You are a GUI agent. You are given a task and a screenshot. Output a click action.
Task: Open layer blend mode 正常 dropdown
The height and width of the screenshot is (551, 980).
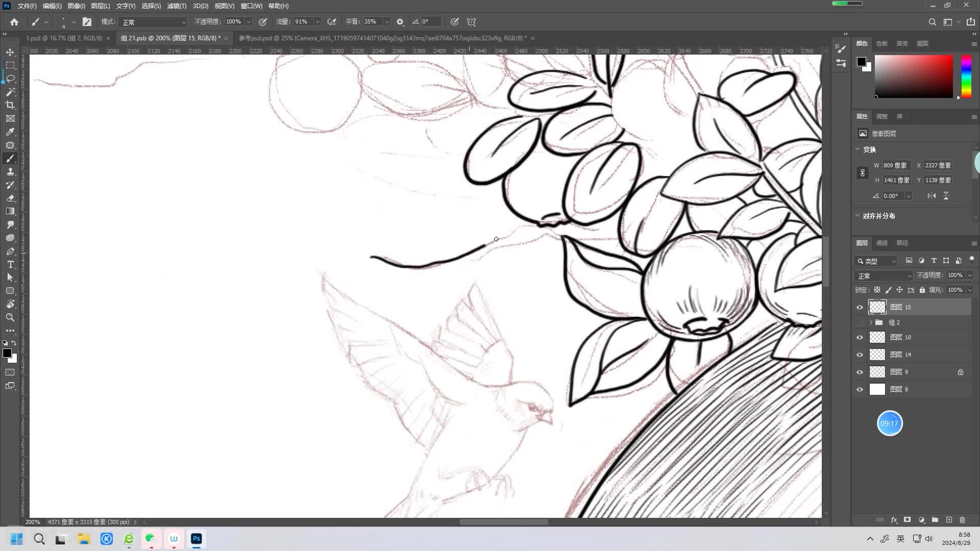(884, 275)
